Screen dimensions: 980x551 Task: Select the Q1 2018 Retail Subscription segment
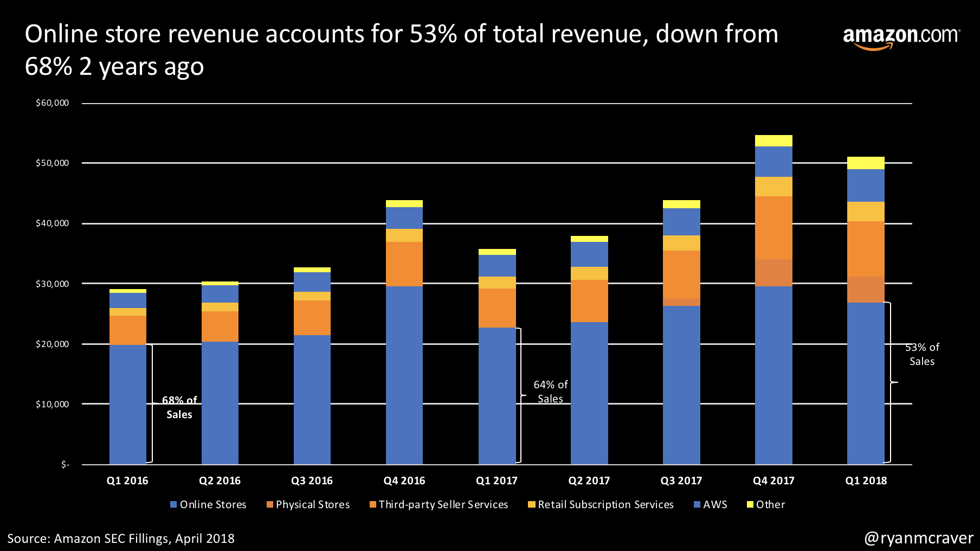click(866, 212)
